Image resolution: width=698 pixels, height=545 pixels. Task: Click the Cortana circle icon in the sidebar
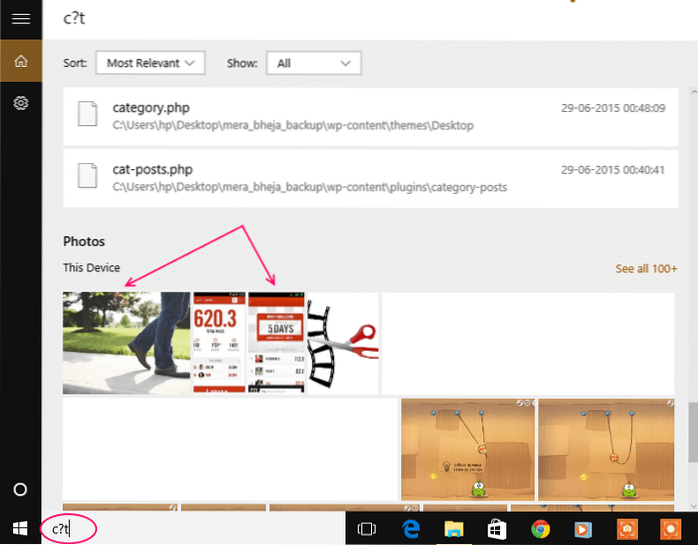20,491
